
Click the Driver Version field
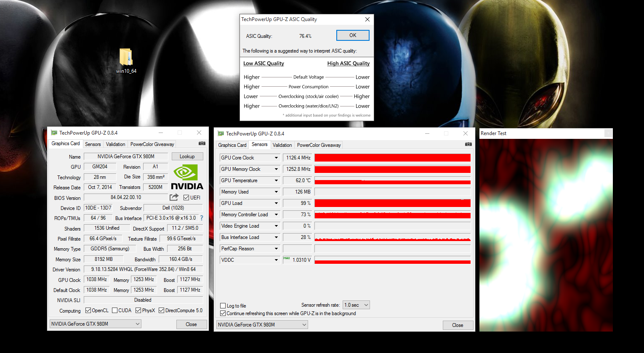pyautogui.click(x=143, y=269)
